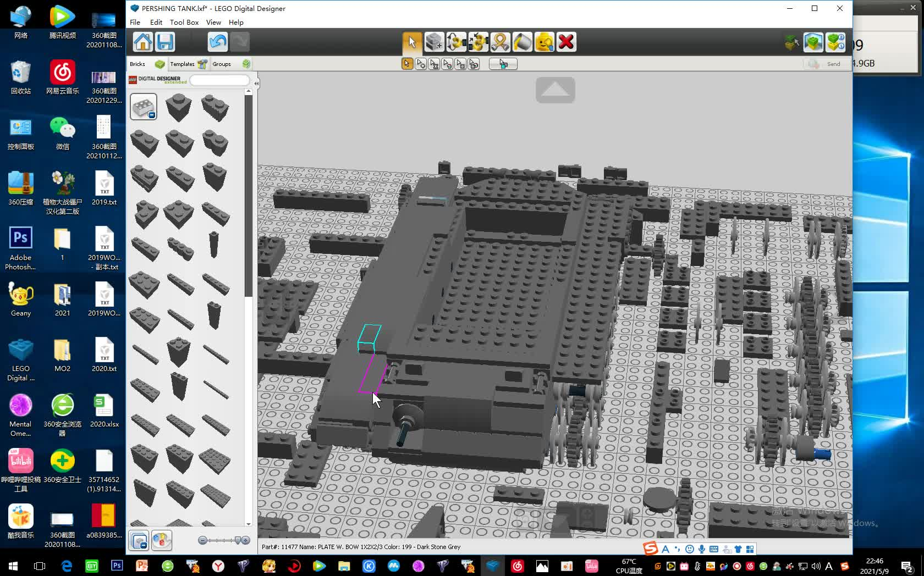Click the brick palette search field
Image resolution: width=924 pixels, height=576 pixels.
(x=219, y=80)
